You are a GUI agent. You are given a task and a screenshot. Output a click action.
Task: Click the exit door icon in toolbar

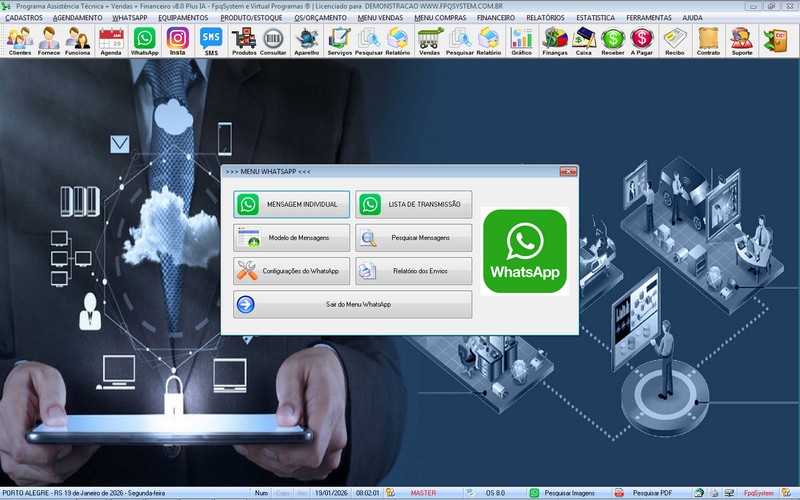(x=776, y=41)
